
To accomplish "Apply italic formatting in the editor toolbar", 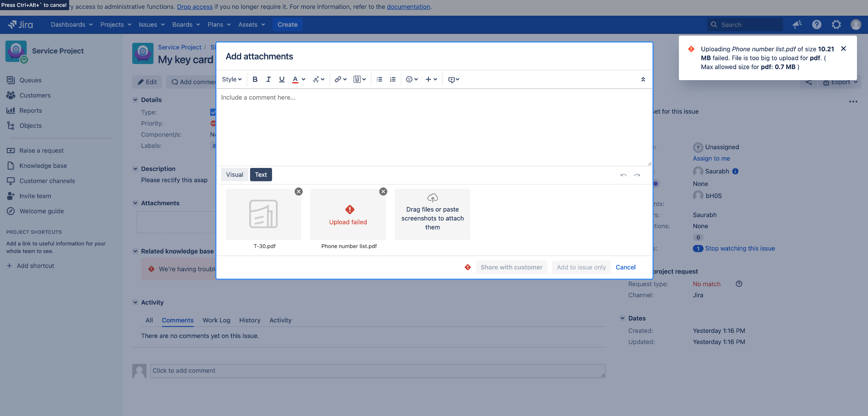I will click(268, 79).
